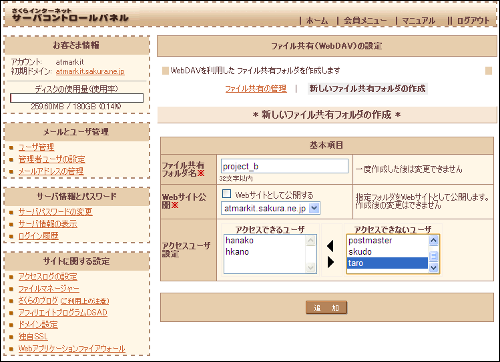Click the left arrow to grant access
The height and width of the screenshot is (362, 500).
pos(330,246)
